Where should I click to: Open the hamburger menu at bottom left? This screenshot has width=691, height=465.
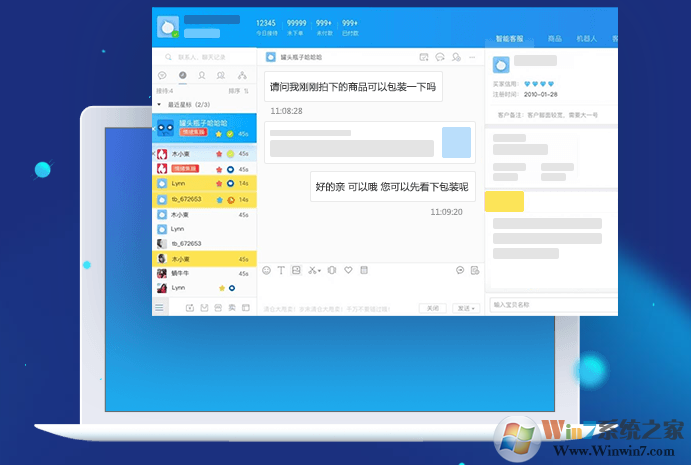click(x=159, y=306)
